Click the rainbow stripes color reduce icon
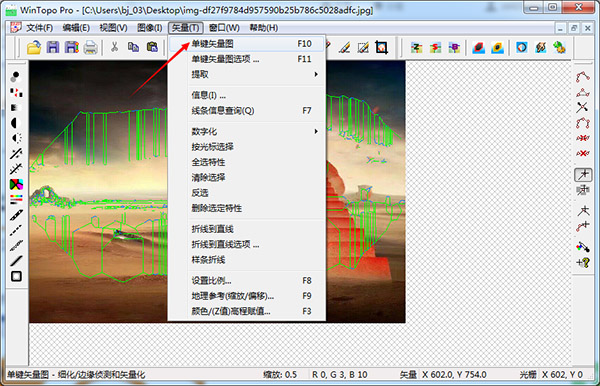This screenshot has width=600, height=386. pos(16,199)
